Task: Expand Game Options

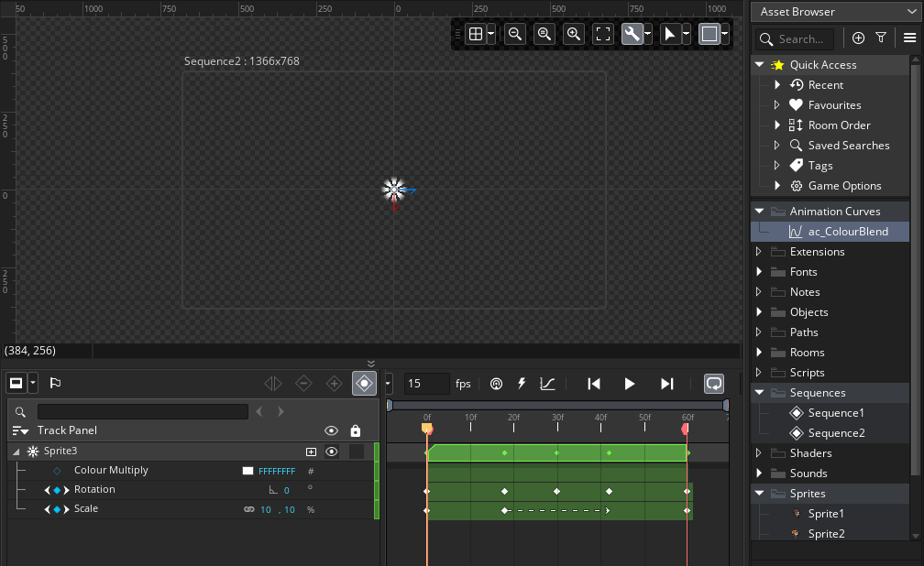Action: (777, 186)
